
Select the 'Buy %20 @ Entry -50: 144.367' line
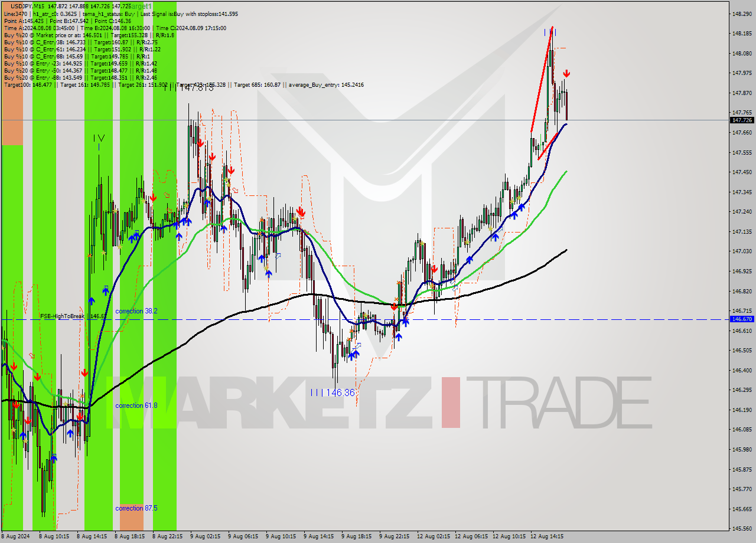click(80, 70)
